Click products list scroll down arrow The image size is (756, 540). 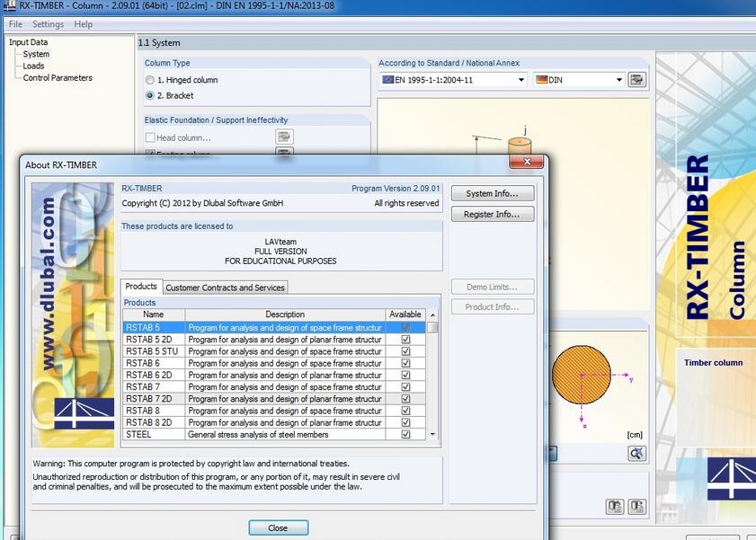tap(432, 434)
